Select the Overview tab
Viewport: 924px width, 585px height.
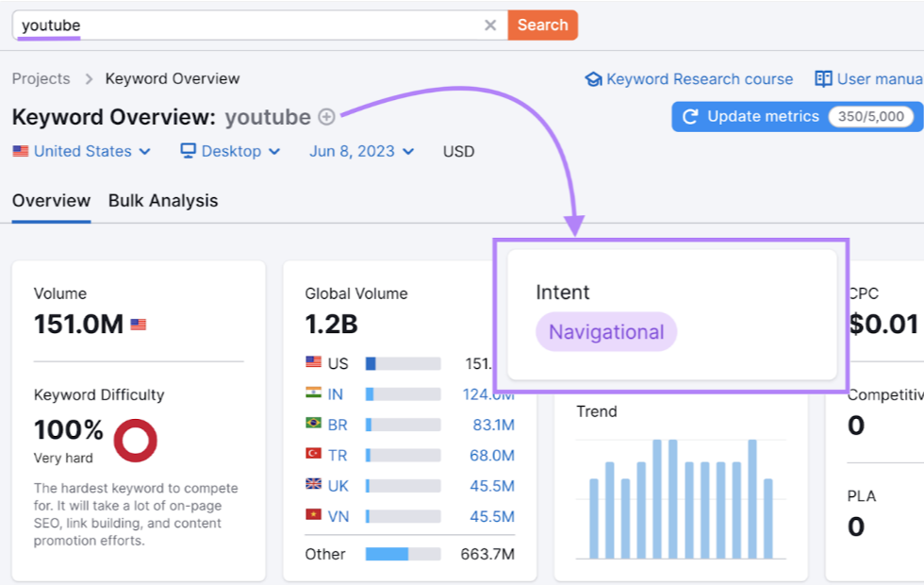[51, 200]
